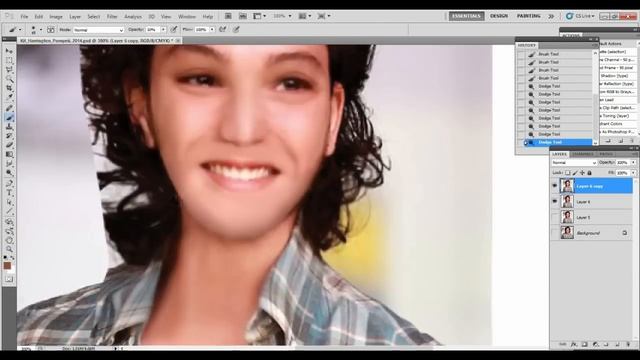Switch to the Essentials workspace
640x360 pixels.
pyautogui.click(x=467, y=16)
